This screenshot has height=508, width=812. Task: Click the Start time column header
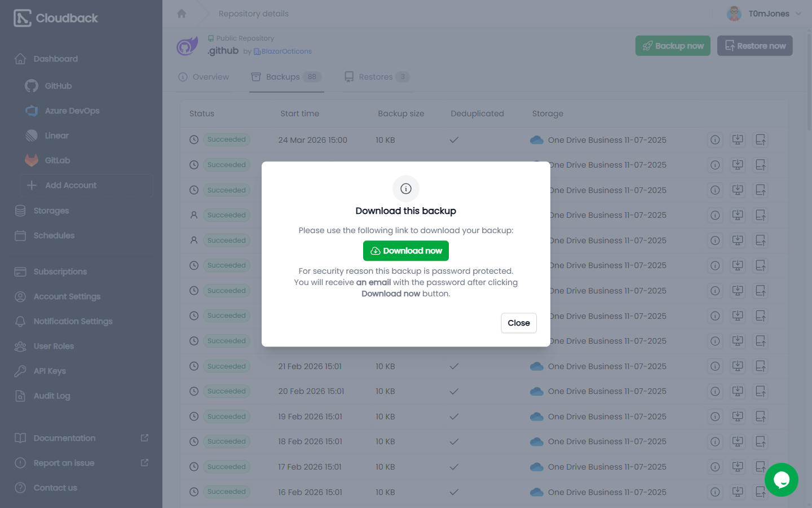tap(299, 113)
